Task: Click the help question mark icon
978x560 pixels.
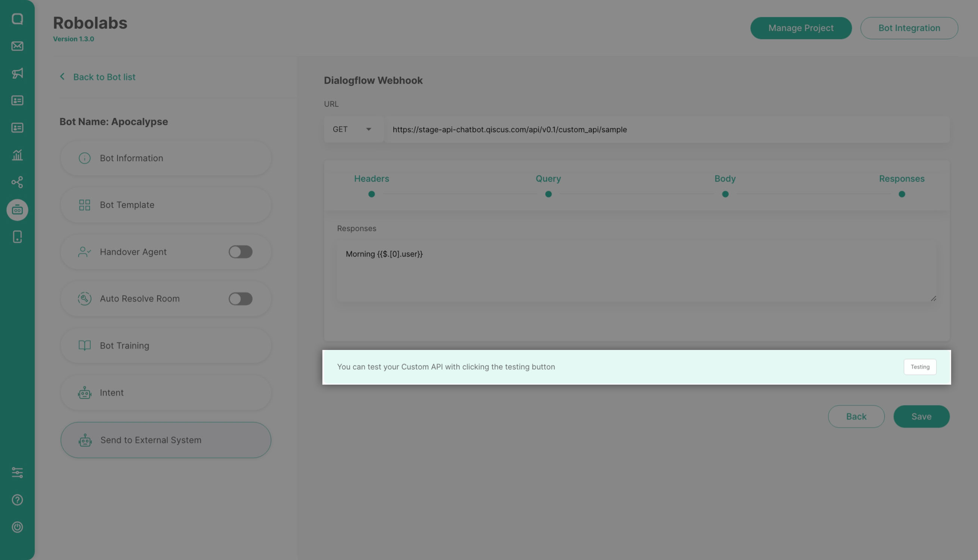Action: (17, 500)
